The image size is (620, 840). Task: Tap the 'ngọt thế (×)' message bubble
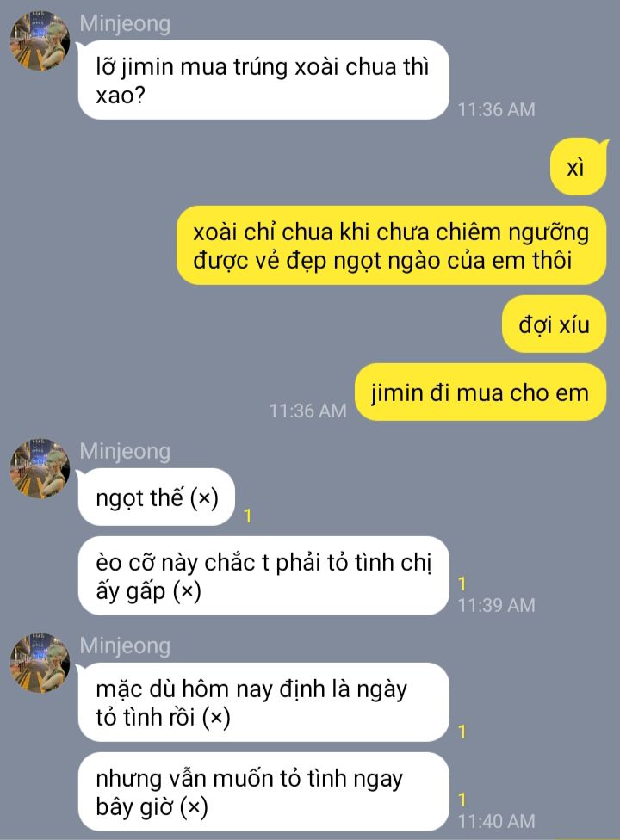click(x=157, y=497)
